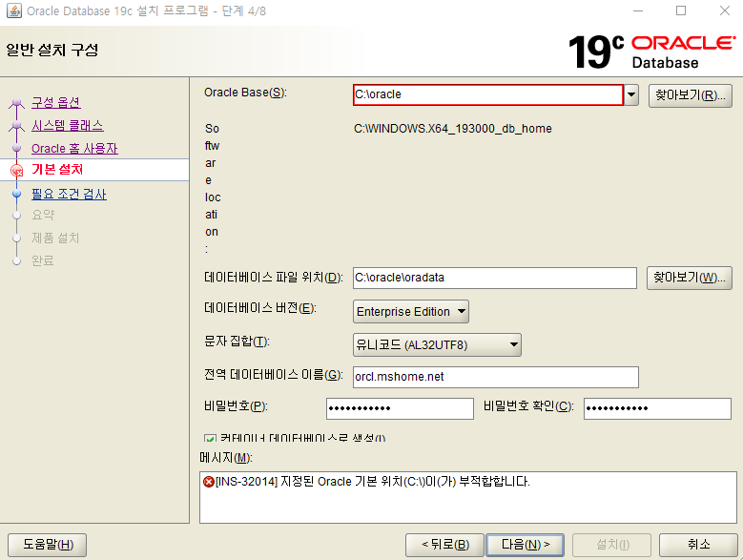Click the 다음(N) > next button
Image resolution: width=743 pixels, height=560 pixels.
pyautogui.click(x=525, y=545)
